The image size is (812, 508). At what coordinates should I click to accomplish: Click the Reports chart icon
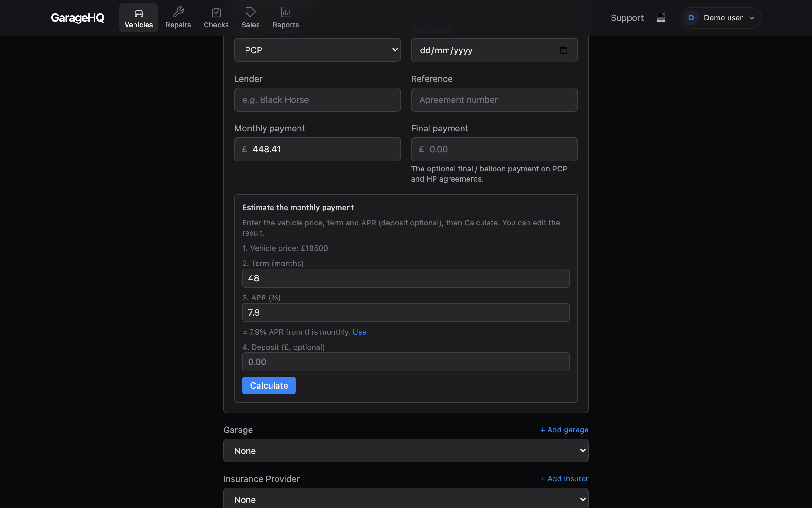pos(285,12)
